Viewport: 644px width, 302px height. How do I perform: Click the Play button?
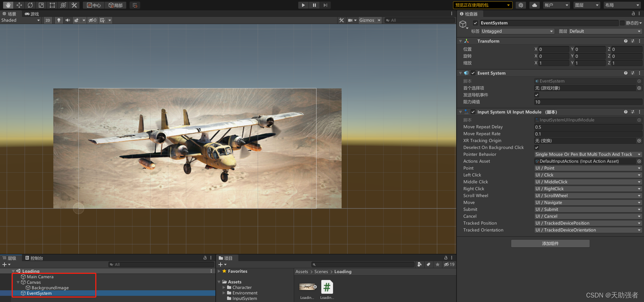(x=303, y=5)
